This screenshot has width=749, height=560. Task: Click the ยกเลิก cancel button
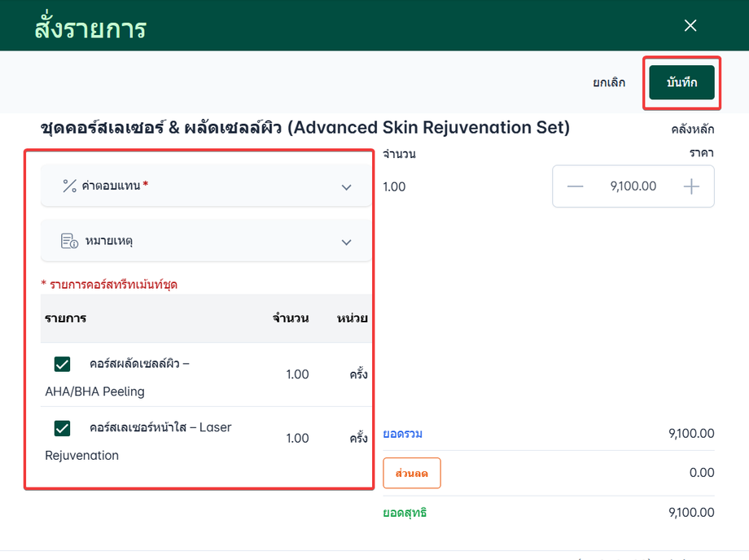(609, 82)
